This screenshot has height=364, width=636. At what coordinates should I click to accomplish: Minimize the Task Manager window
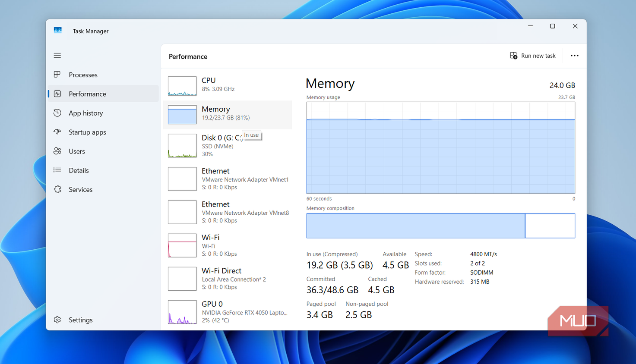coord(530,26)
